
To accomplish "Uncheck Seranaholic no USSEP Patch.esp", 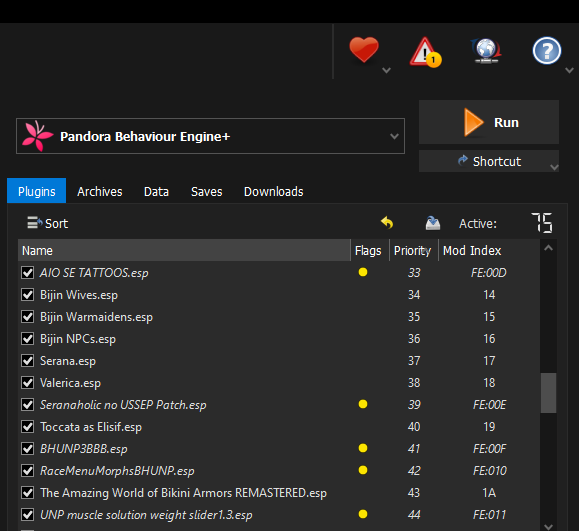I will pyautogui.click(x=28, y=405).
